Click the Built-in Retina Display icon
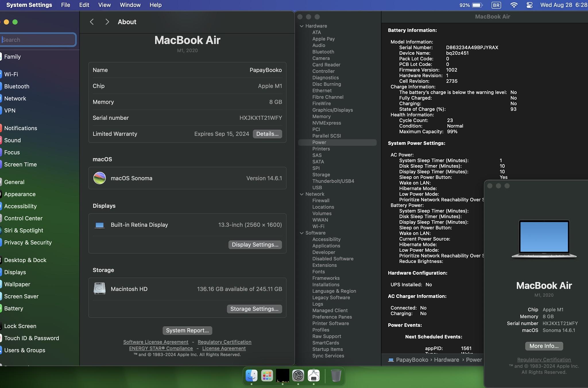 pos(100,225)
